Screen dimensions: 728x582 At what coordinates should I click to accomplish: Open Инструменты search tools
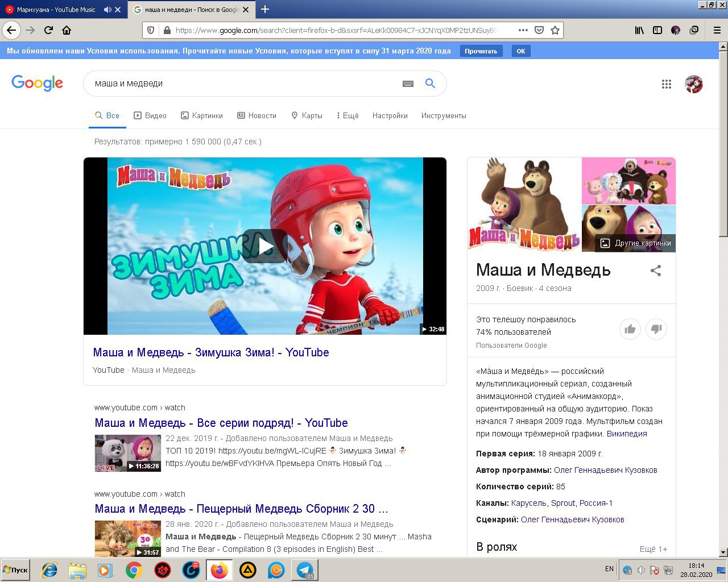pos(444,115)
